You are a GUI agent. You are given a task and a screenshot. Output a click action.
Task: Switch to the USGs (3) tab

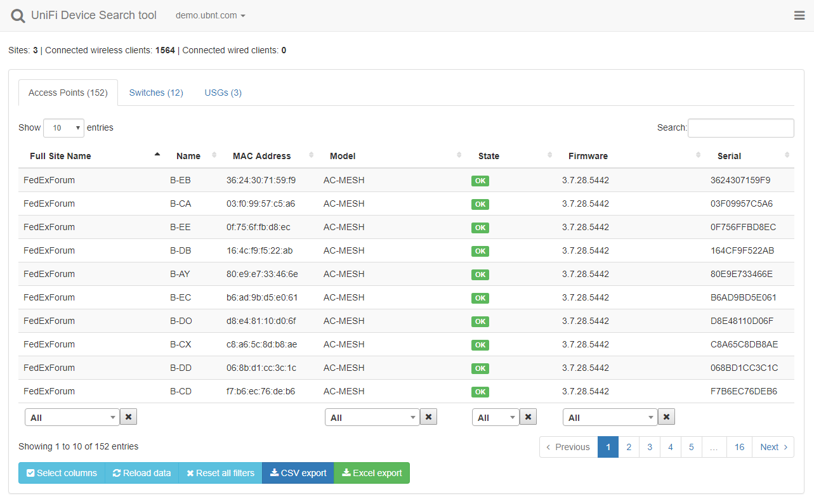click(x=223, y=93)
